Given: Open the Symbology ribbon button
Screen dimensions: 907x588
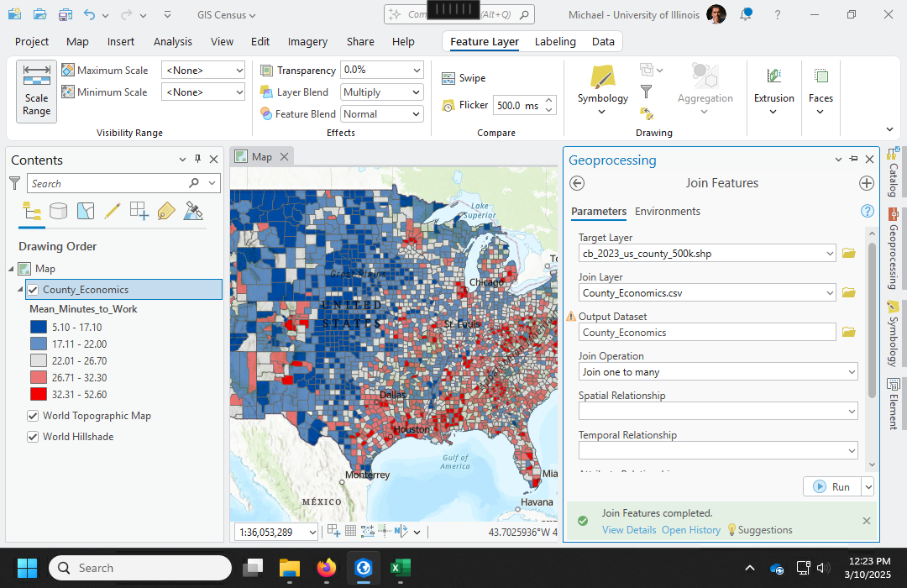Looking at the screenshot, I should pyautogui.click(x=603, y=90).
